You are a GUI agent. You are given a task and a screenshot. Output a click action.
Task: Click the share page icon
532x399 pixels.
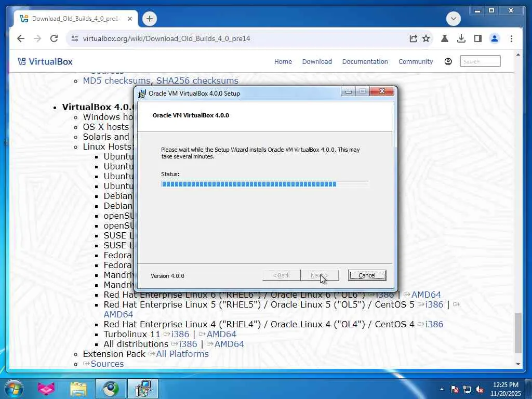413,38
